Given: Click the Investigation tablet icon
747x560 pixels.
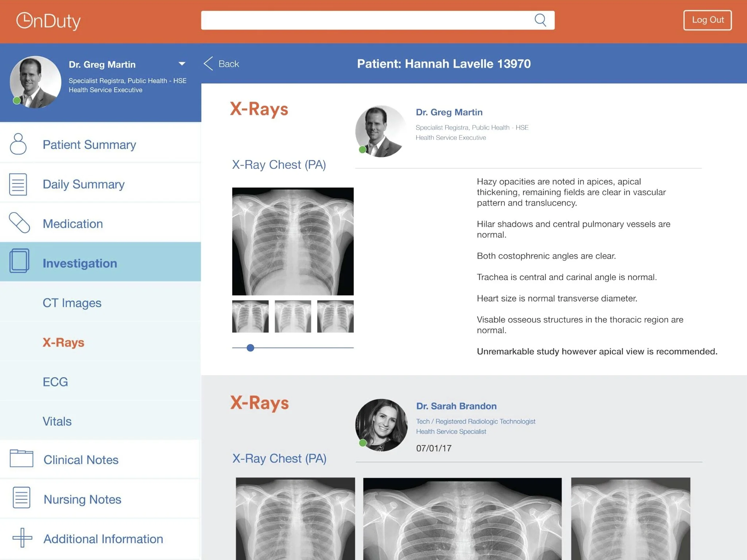Looking at the screenshot, I should 19,261.
